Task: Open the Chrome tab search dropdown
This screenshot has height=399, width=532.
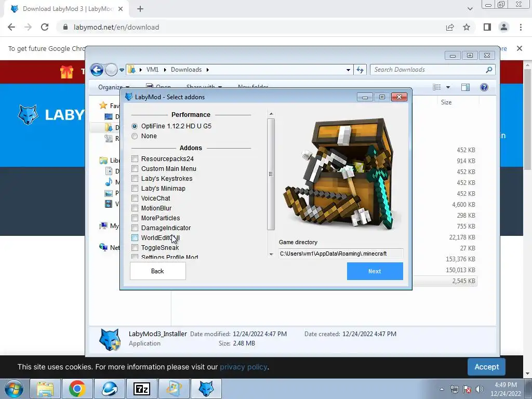Action: [x=470, y=9]
